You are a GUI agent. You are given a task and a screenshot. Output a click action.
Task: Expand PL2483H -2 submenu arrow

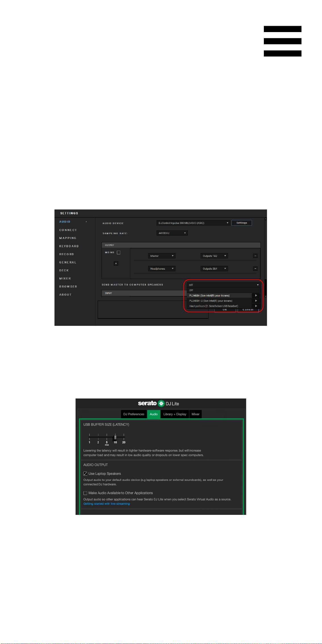256,301
